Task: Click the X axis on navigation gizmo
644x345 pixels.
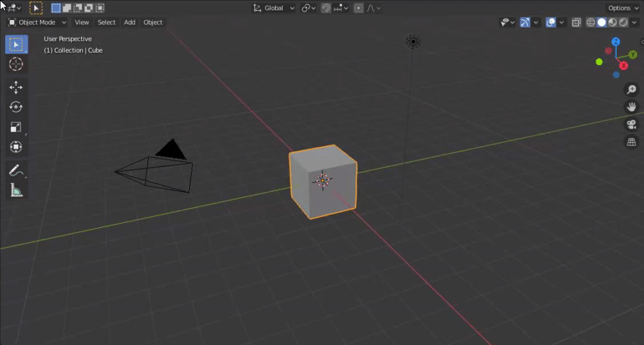Action: coord(623,65)
